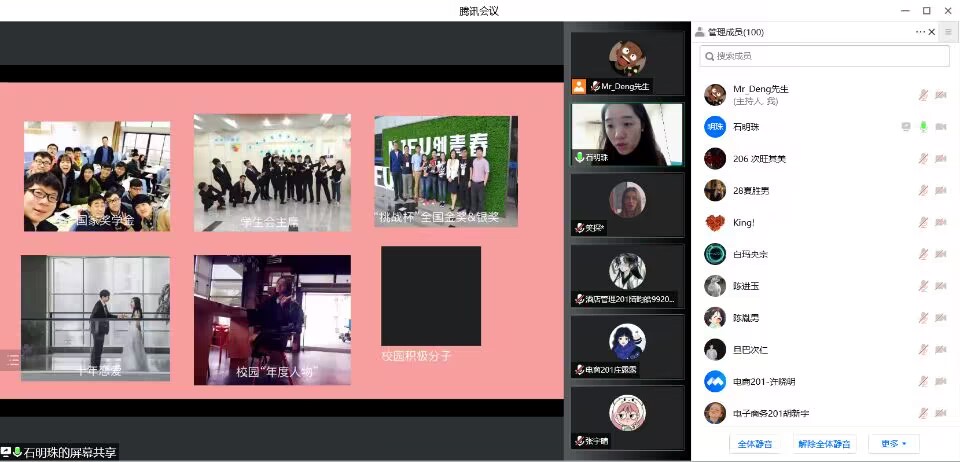This screenshot has width=960, height=462.
Task: Toggle camera icon for 206 次旺其美
Action: pos(941,158)
